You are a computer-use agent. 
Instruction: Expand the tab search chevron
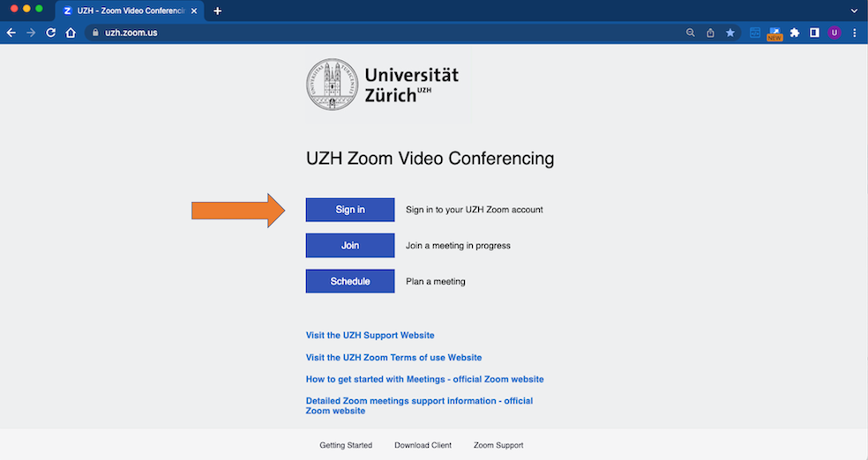point(854,11)
